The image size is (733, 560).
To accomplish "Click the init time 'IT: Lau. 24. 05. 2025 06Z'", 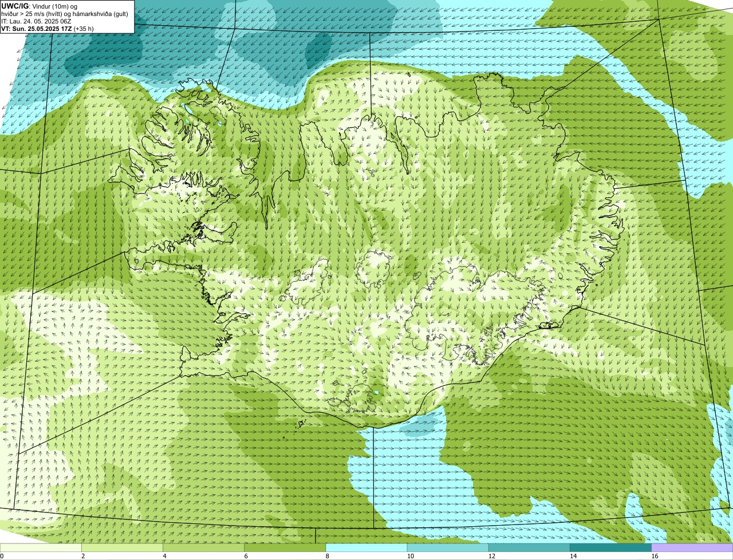I will [36, 21].
